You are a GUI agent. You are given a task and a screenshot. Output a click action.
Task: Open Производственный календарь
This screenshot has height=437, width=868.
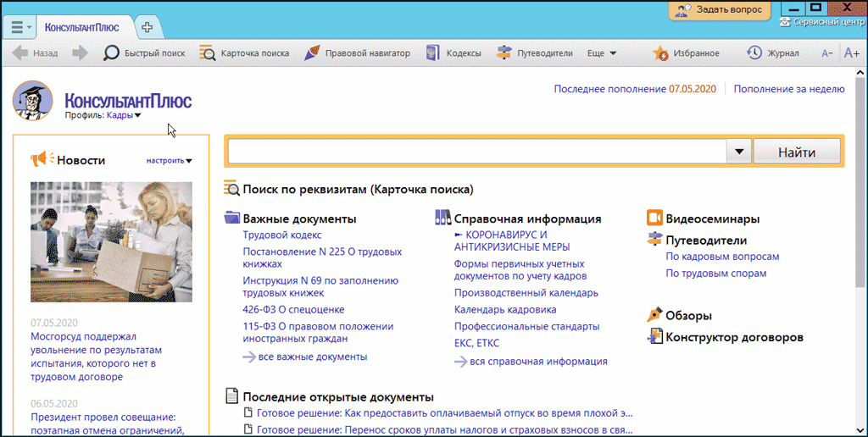click(526, 293)
